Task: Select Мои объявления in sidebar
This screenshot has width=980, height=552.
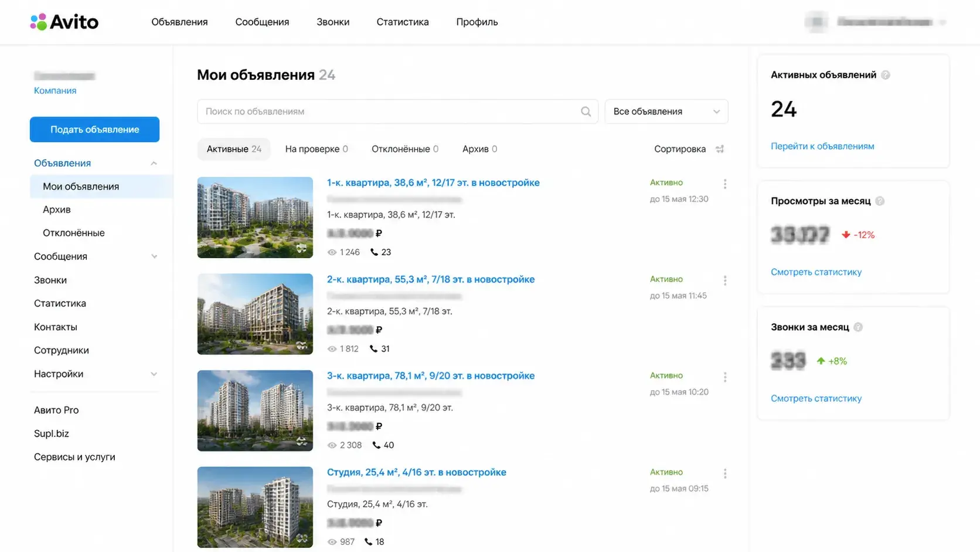Action: click(101, 187)
